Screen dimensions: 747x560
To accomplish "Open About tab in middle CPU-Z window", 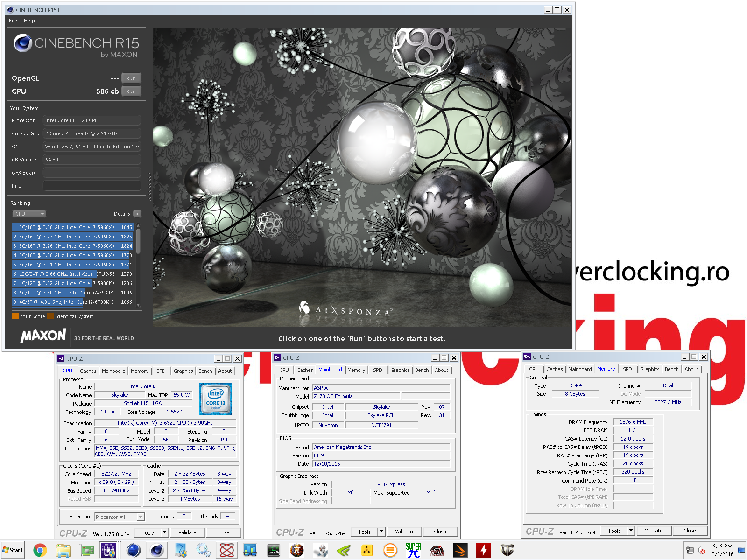I will click(442, 370).
